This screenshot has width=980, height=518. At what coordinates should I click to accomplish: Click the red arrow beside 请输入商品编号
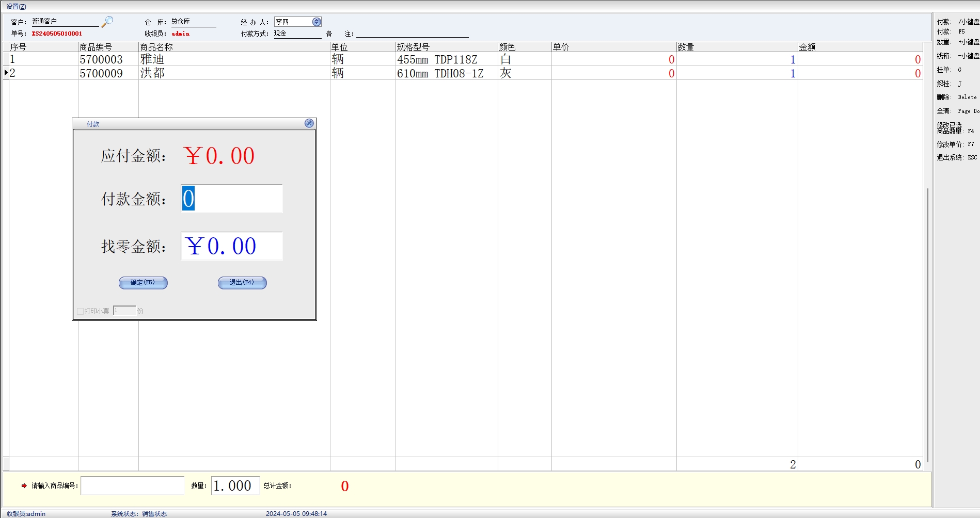click(24, 485)
